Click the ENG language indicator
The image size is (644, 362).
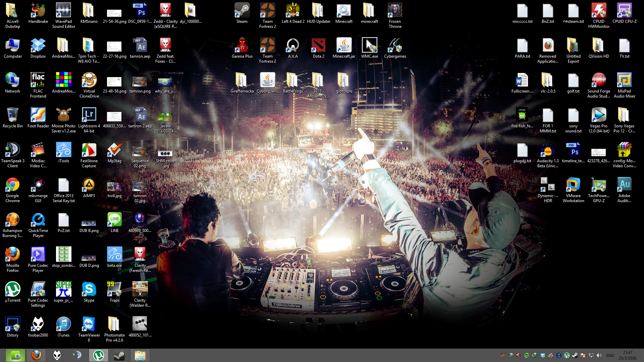610,355
